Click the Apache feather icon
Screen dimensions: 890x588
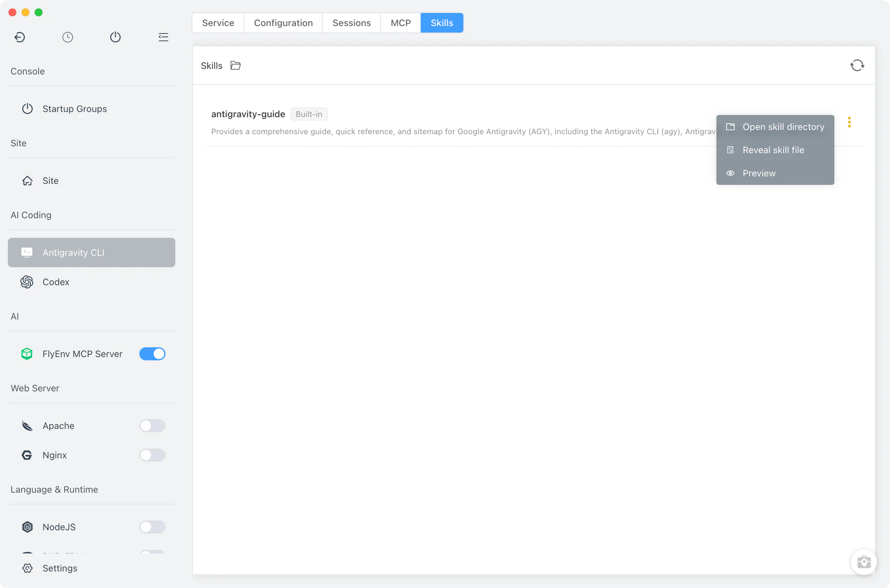pyautogui.click(x=27, y=426)
